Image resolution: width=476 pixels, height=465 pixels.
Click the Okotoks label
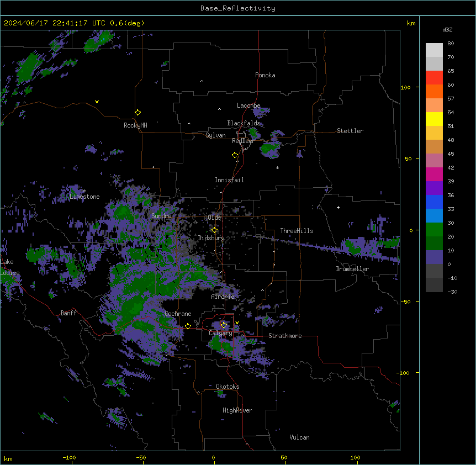click(228, 387)
